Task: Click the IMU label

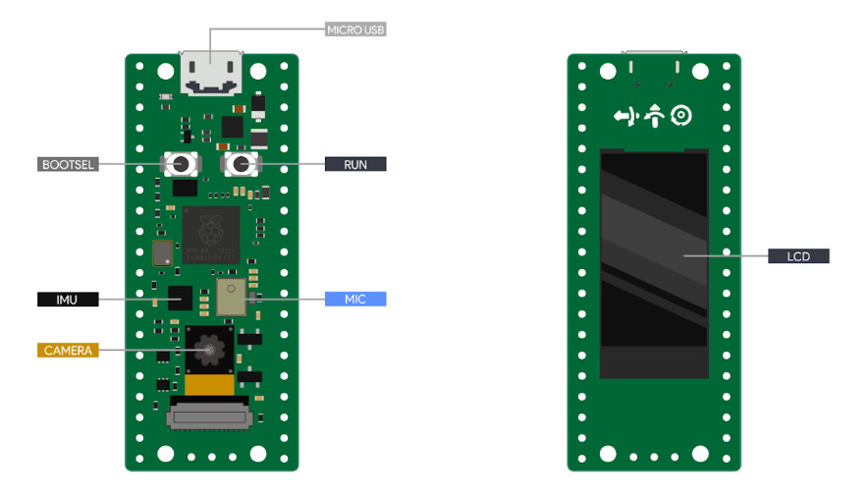Action: (68, 300)
